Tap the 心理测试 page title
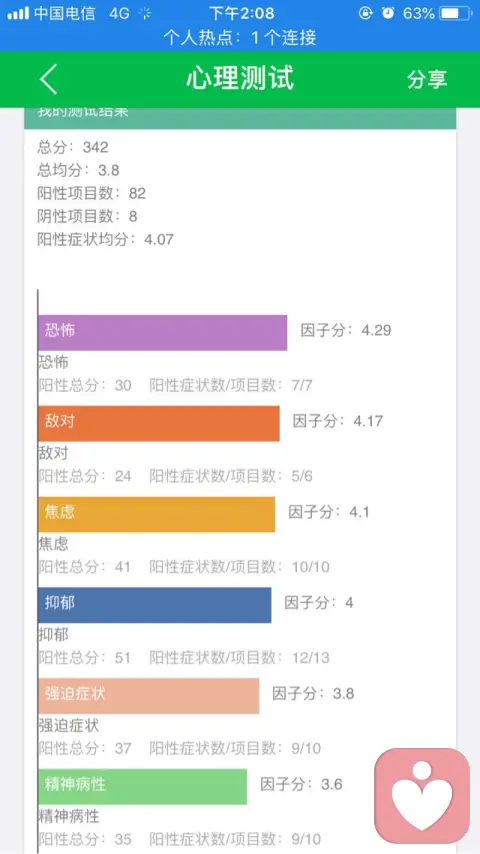This screenshot has height=854, width=480. click(x=240, y=78)
